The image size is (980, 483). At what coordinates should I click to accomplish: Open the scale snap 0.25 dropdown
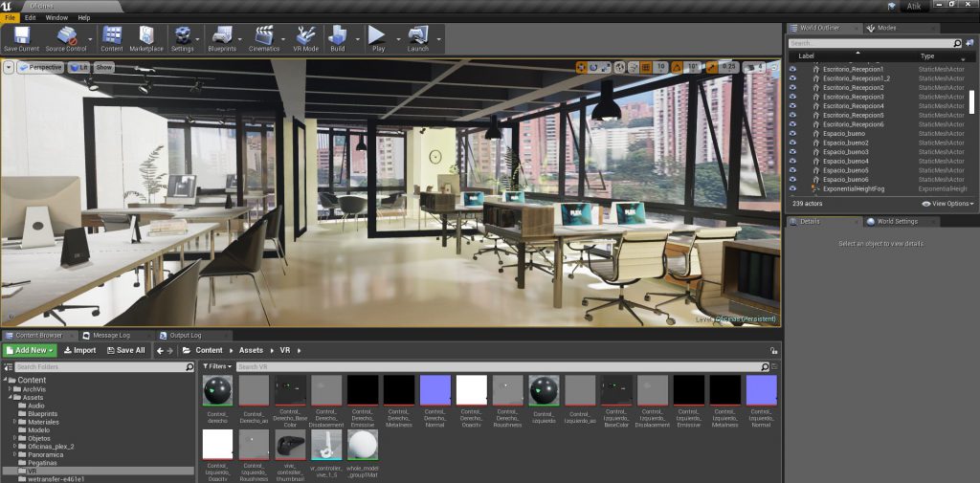pyautogui.click(x=728, y=68)
